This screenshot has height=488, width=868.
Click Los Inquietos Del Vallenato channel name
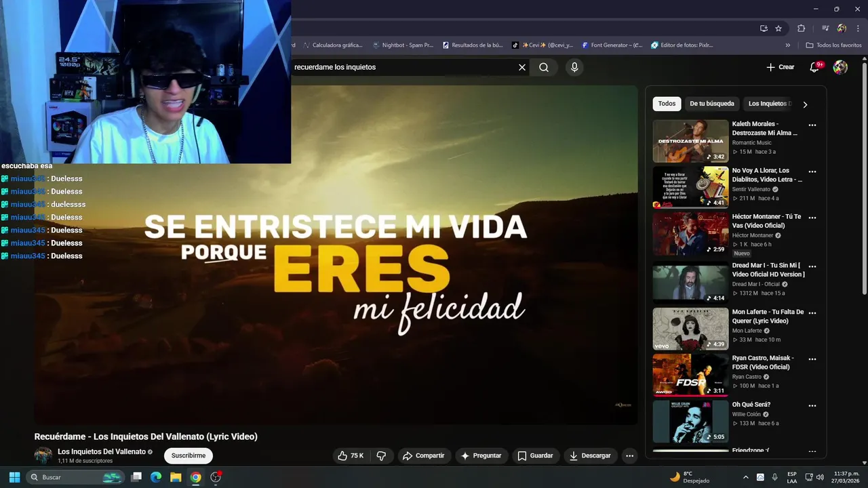tap(102, 451)
